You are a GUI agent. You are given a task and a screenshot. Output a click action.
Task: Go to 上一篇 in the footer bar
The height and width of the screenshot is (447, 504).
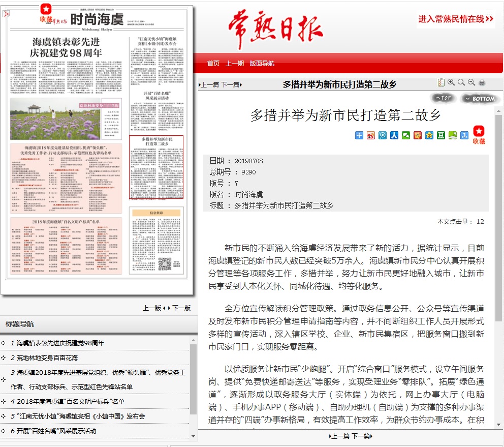(x=339, y=436)
